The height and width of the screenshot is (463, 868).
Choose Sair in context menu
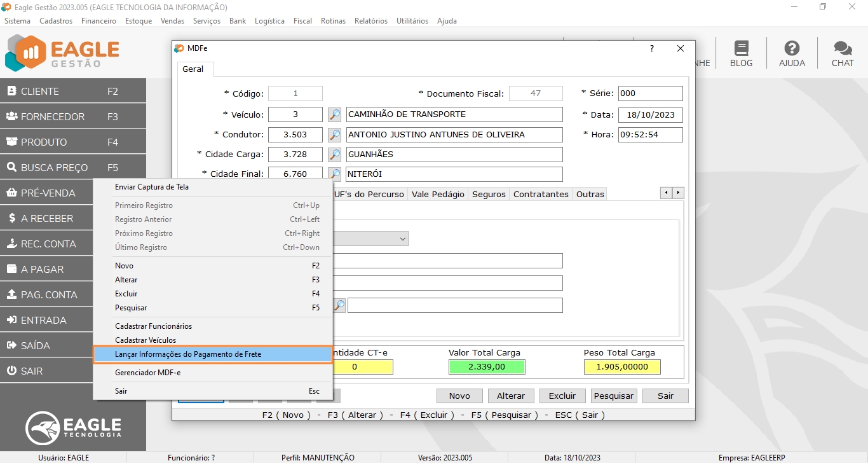coord(213,391)
